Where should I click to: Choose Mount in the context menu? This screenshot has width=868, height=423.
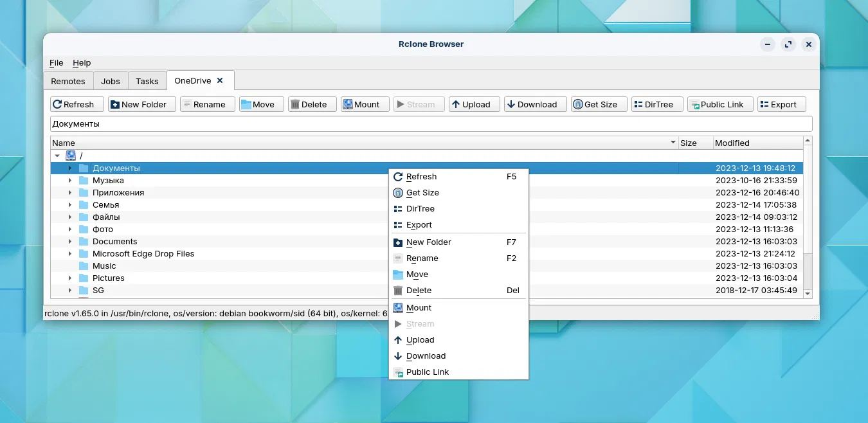[458, 308]
